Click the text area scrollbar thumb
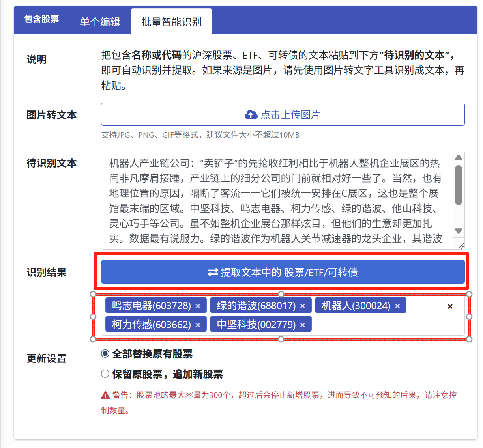This screenshot has width=483, height=448. point(458,185)
